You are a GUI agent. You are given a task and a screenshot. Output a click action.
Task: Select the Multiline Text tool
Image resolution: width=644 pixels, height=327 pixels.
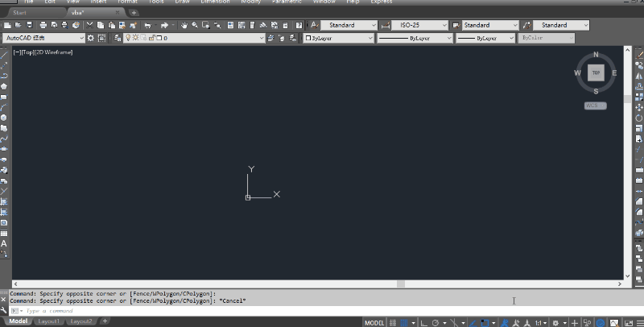coord(4,243)
